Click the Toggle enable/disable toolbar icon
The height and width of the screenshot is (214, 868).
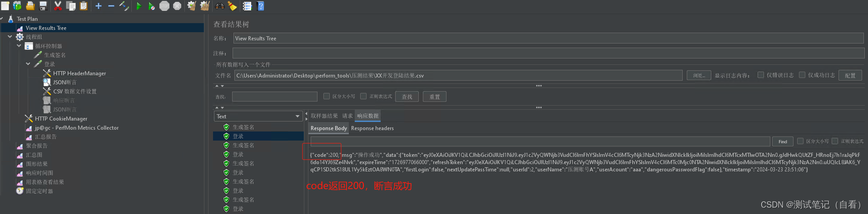124,6
